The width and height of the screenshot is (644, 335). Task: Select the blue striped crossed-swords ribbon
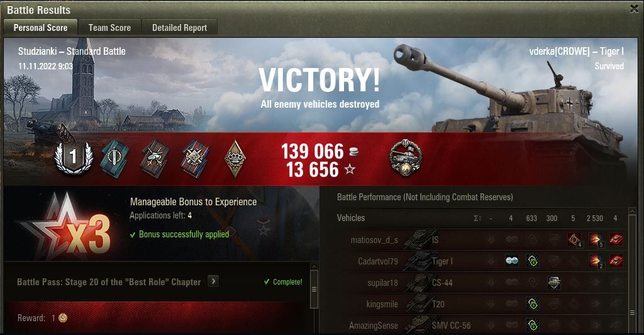pyautogui.click(x=195, y=159)
